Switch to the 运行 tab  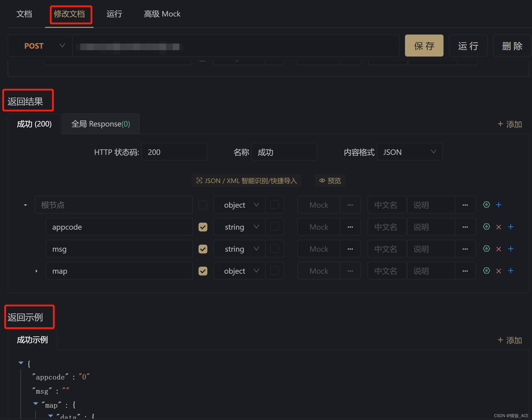114,14
